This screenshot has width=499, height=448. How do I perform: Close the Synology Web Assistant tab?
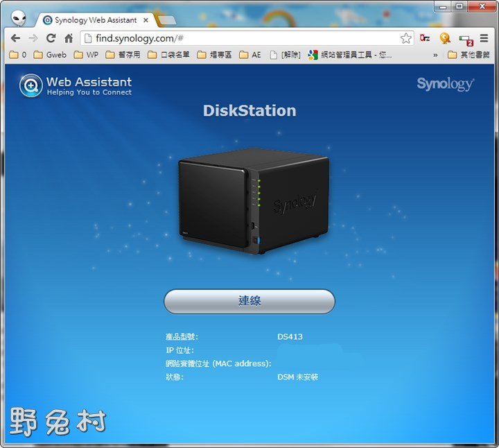click(146, 20)
